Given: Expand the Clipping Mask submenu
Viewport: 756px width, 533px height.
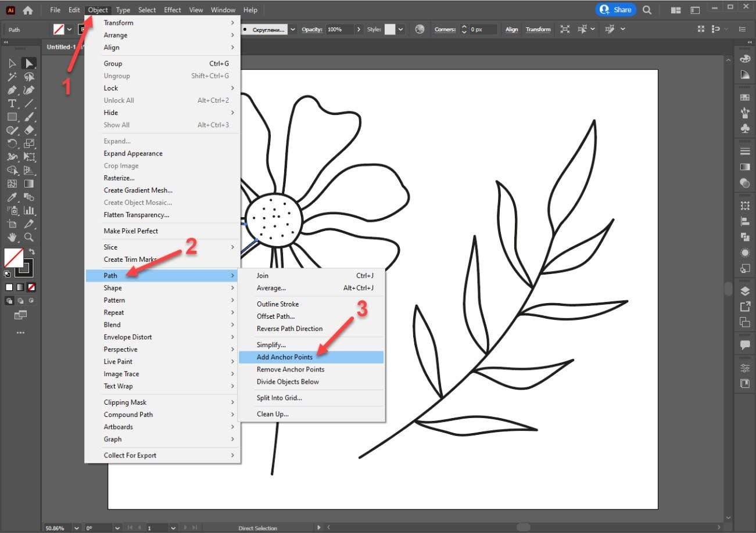Looking at the screenshot, I should point(163,402).
